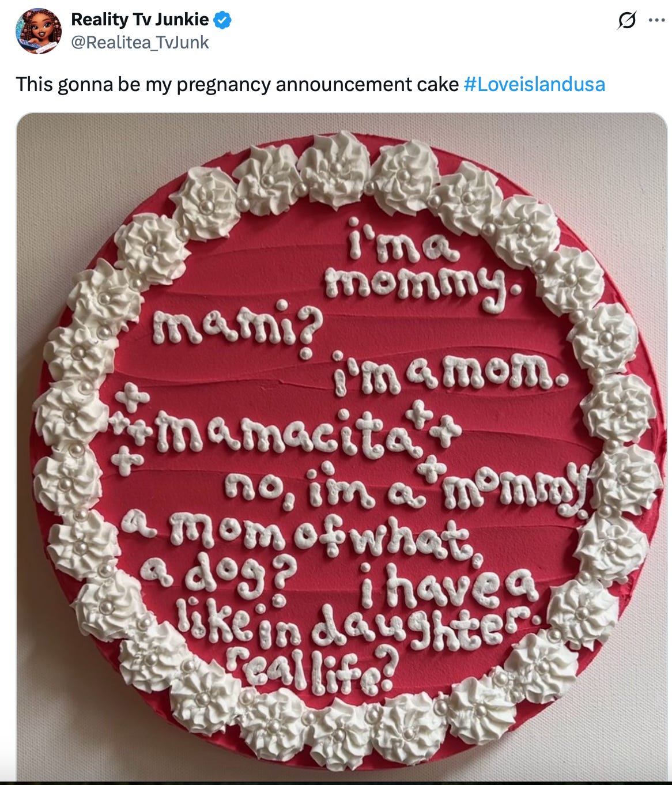Open the cake photo in full view
This screenshot has height=785, width=672.
[x=341, y=447]
